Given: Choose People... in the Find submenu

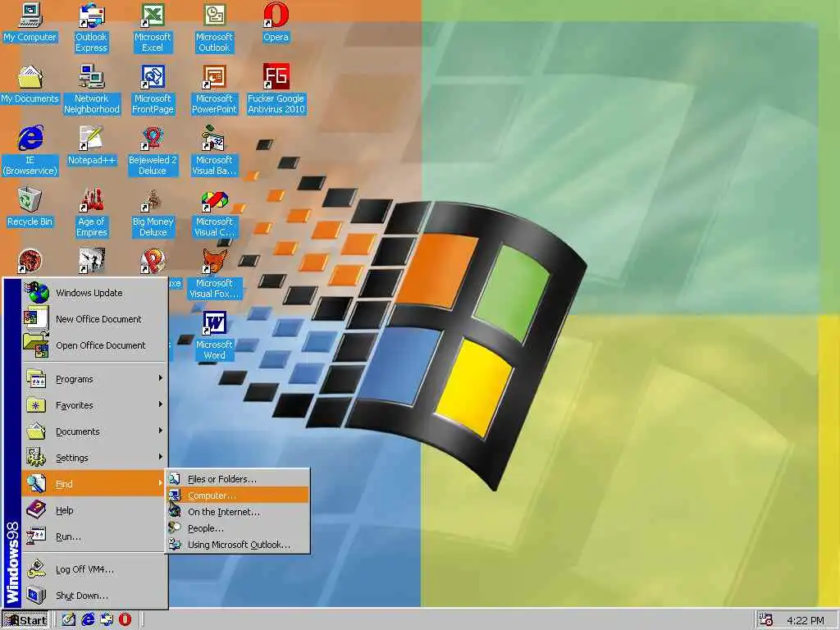Looking at the screenshot, I should [x=238, y=528].
